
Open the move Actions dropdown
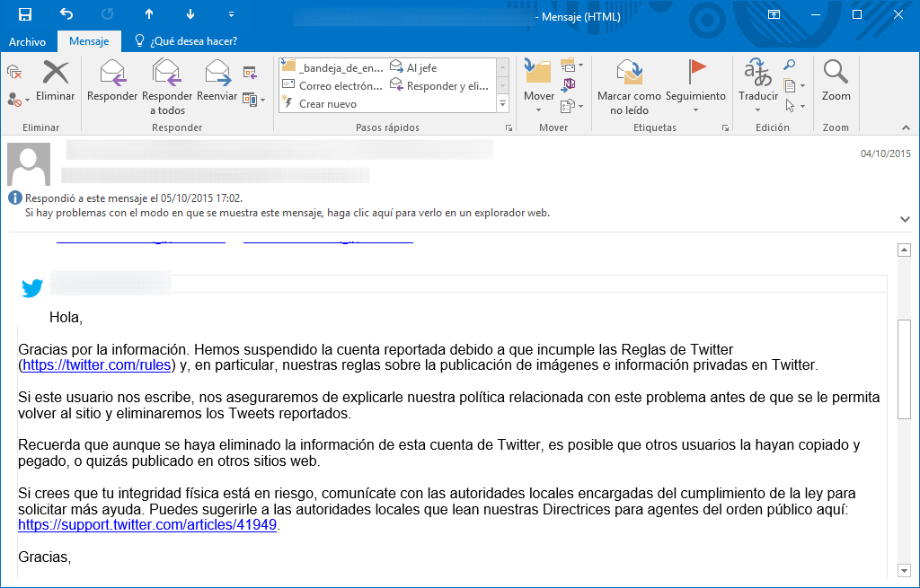(571, 106)
